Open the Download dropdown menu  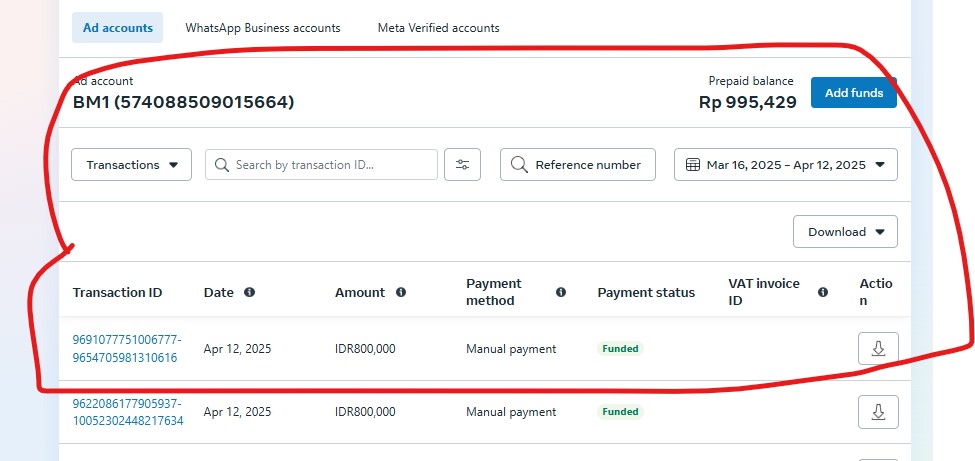[845, 232]
